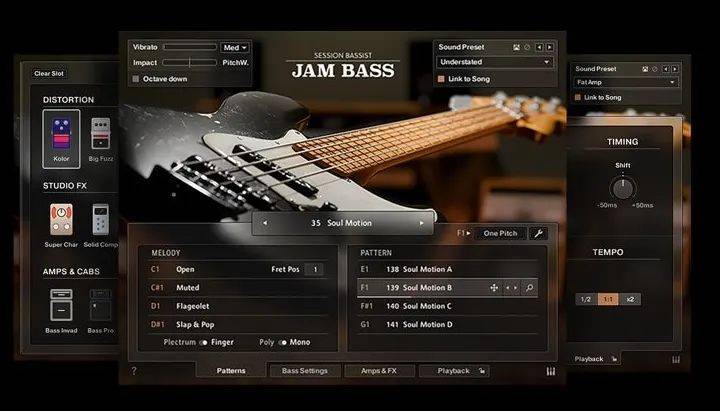The height and width of the screenshot is (411, 720).
Task: Click the Impact slider bar
Action: pos(190,62)
